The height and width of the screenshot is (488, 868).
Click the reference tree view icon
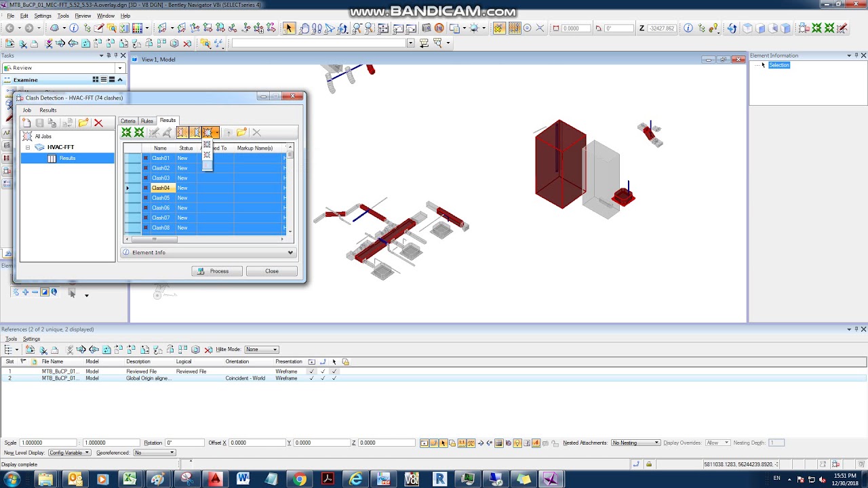click(8, 350)
